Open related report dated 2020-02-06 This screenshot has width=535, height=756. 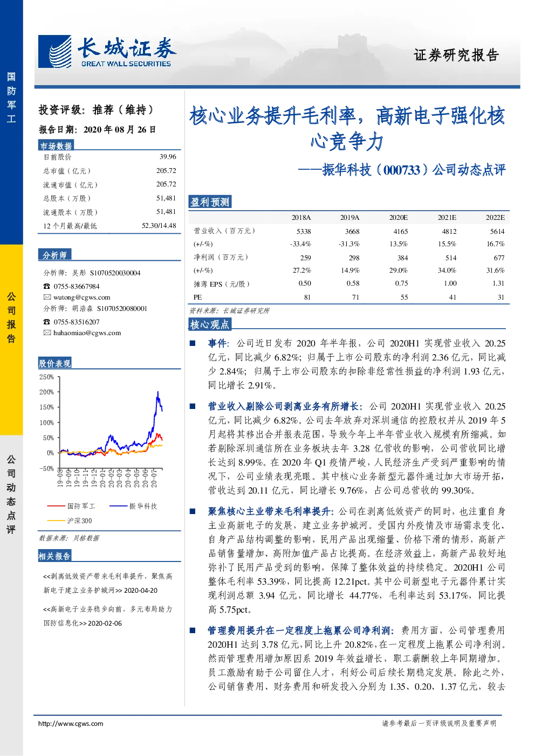(x=108, y=616)
